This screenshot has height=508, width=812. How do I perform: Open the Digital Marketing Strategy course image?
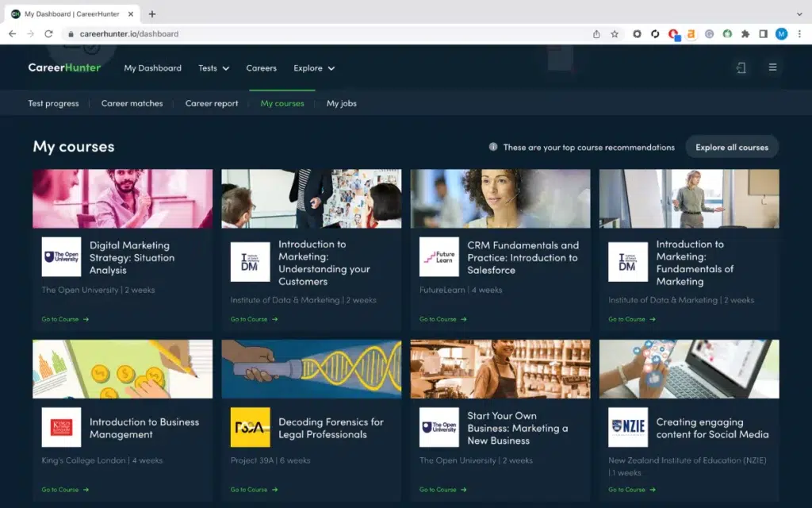(123, 198)
